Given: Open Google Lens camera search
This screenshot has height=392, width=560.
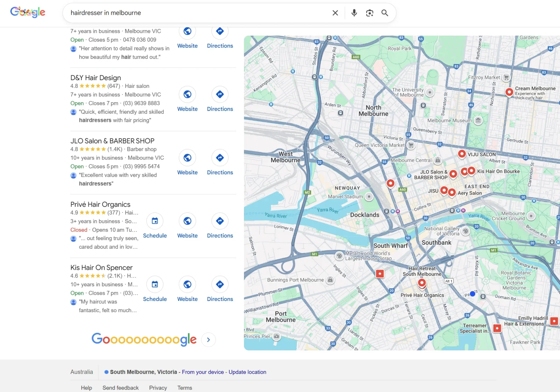Looking at the screenshot, I should [369, 13].
